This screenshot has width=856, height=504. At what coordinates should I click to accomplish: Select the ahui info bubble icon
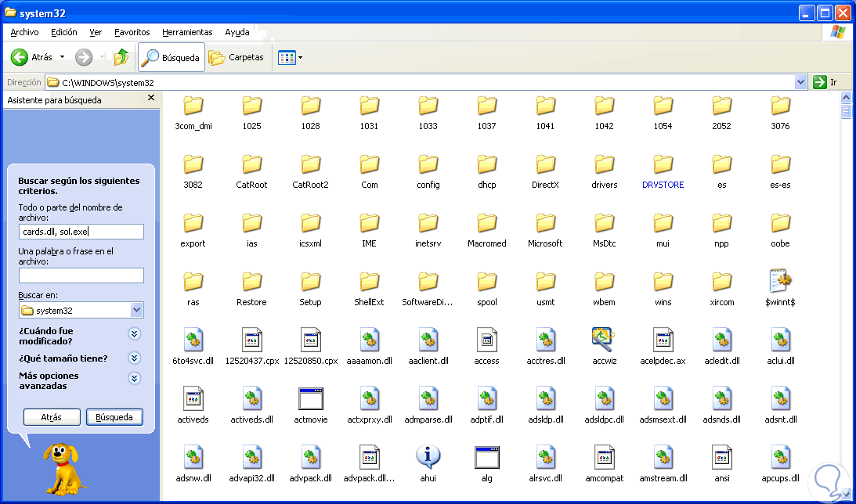[428, 457]
